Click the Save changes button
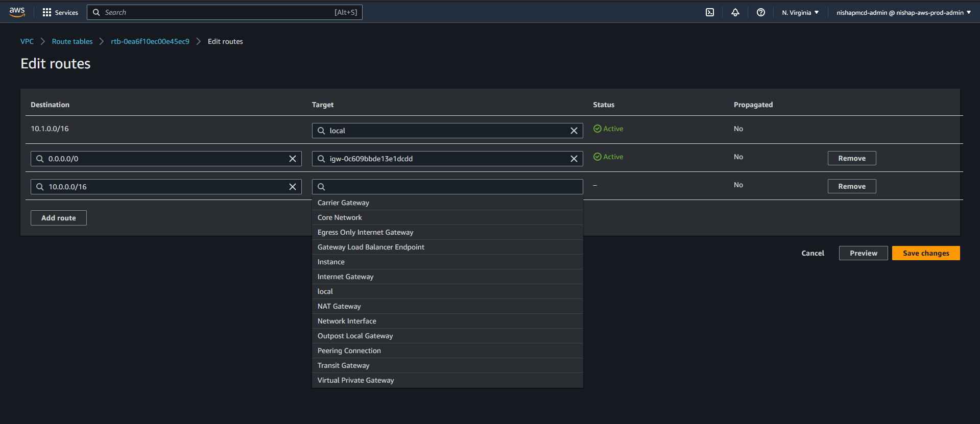Image resolution: width=980 pixels, height=424 pixels. click(x=925, y=253)
